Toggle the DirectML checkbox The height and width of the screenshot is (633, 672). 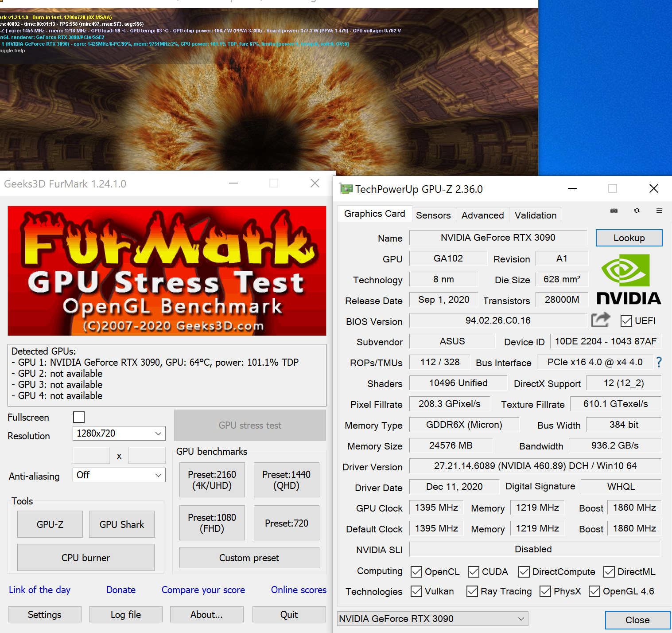tap(609, 572)
